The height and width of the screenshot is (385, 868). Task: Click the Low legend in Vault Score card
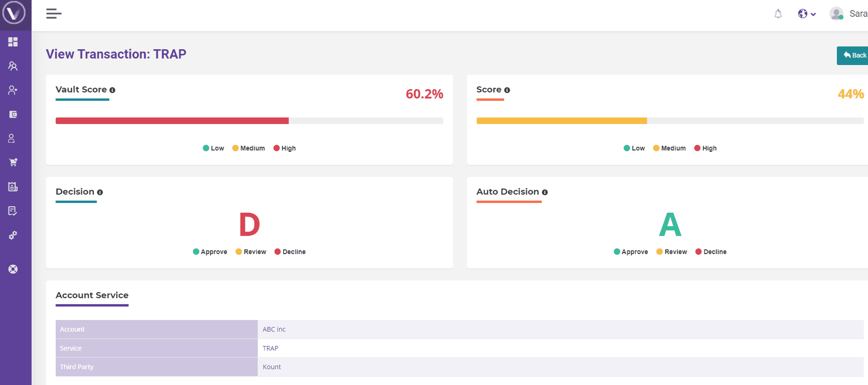click(x=214, y=148)
